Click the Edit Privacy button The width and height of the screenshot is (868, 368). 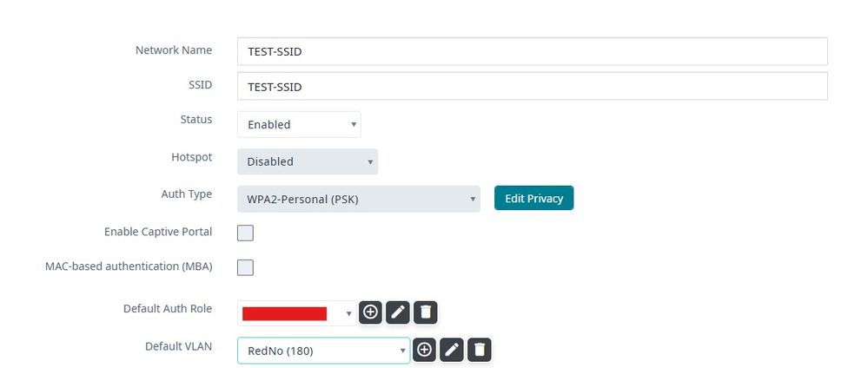[x=533, y=198]
